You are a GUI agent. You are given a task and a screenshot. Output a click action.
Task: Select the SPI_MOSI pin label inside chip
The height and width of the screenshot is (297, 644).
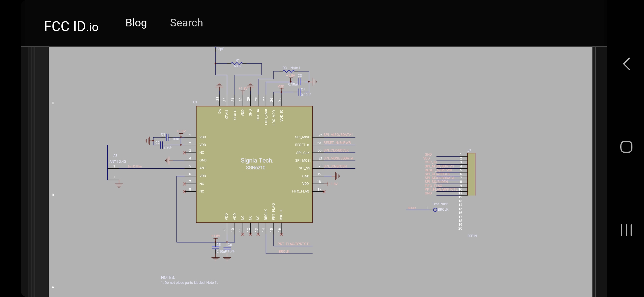coord(303,161)
